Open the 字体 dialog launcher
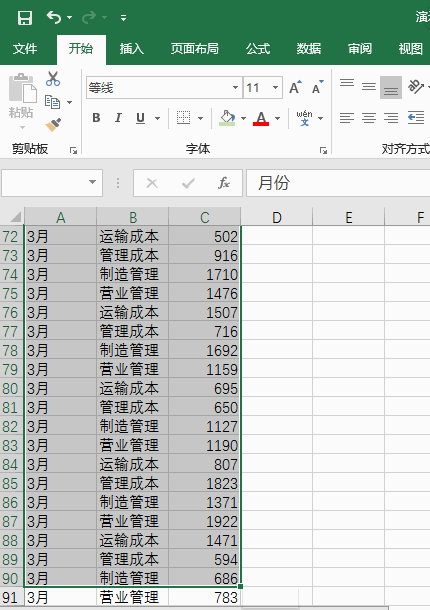 pos(323,151)
